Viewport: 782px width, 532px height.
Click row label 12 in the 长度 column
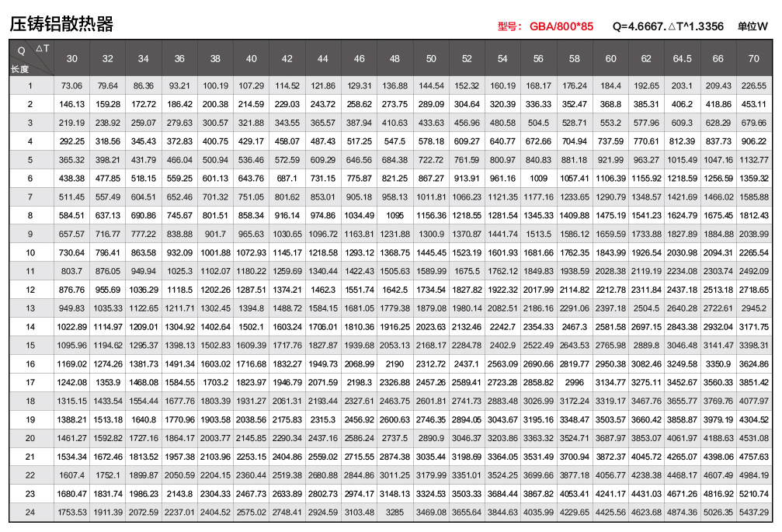[x=30, y=290]
